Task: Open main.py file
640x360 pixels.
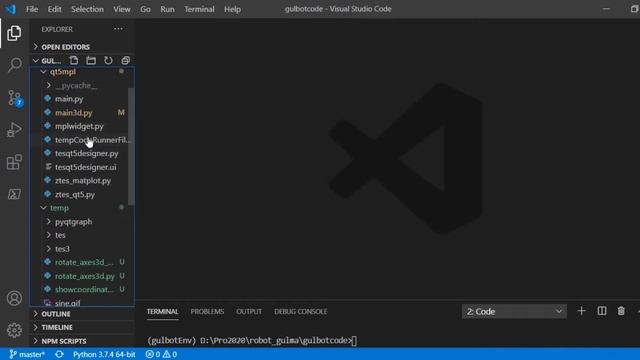Action: click(82, 99)
